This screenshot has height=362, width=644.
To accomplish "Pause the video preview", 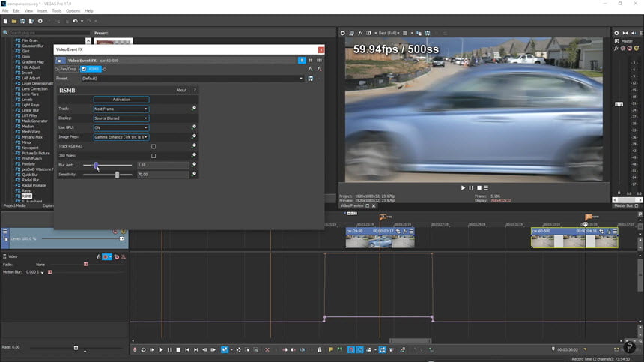I will (471, 188).
